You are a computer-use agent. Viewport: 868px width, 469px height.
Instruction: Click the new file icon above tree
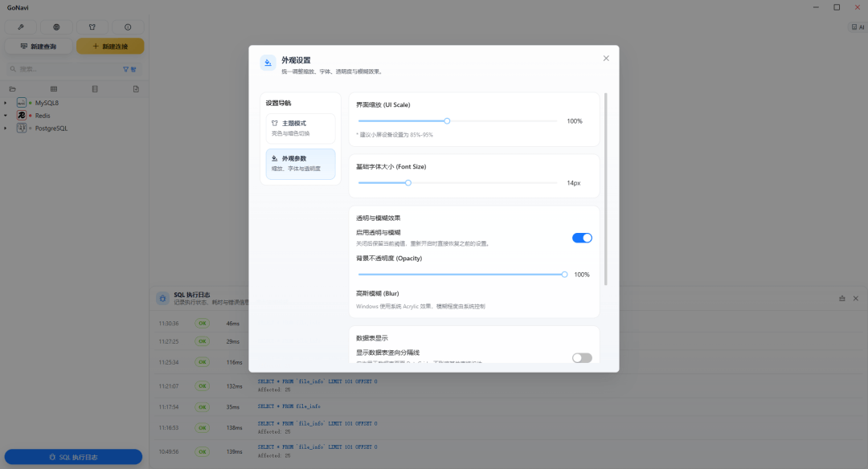(136, 89)
